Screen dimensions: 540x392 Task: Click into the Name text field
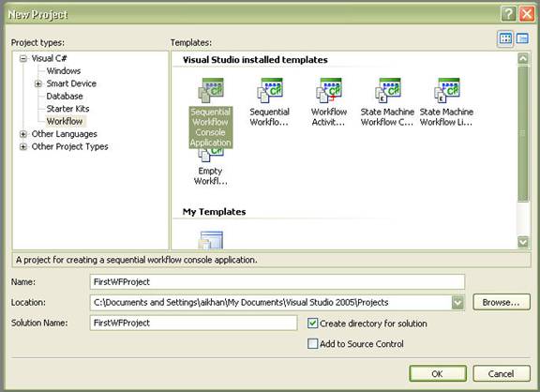click(x=277, y=282)
